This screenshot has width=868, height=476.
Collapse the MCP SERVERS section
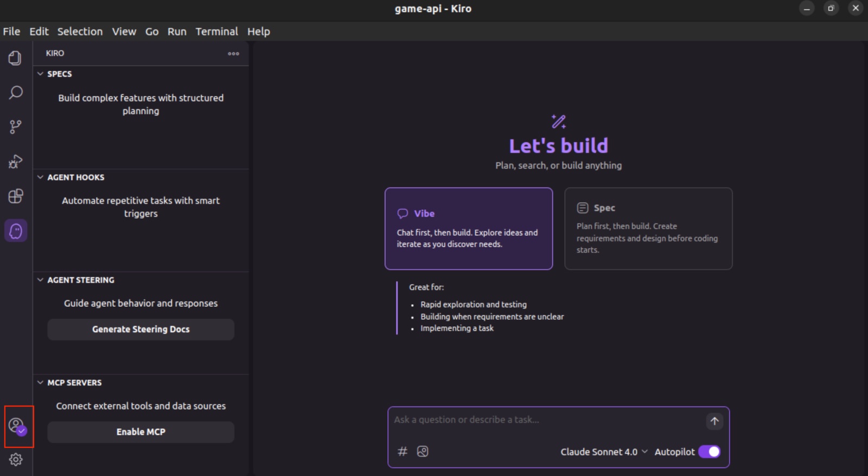pos(40,382)
